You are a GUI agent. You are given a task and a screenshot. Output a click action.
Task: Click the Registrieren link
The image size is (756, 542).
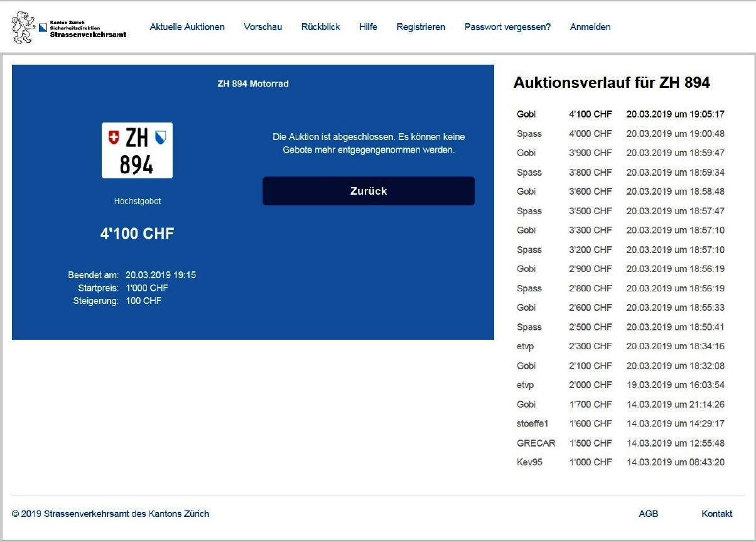point(421,27)
